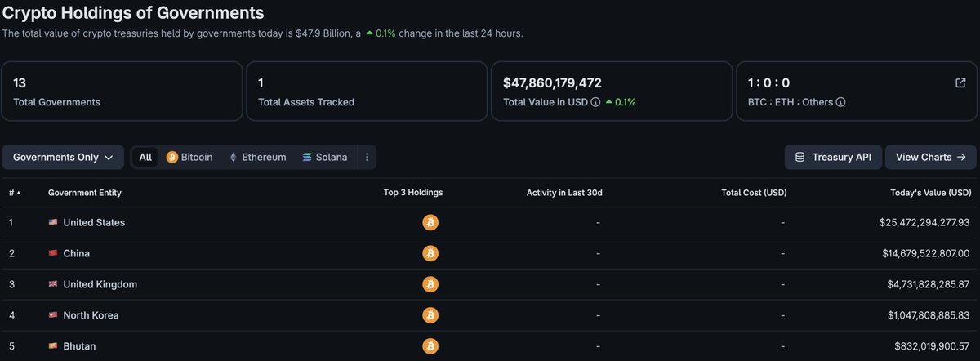This screenshot has height=361, width=980.
Task: Open the external link icon in BTC:ETH:Others card
Action: pyautogui.click(x=960, y=82)
